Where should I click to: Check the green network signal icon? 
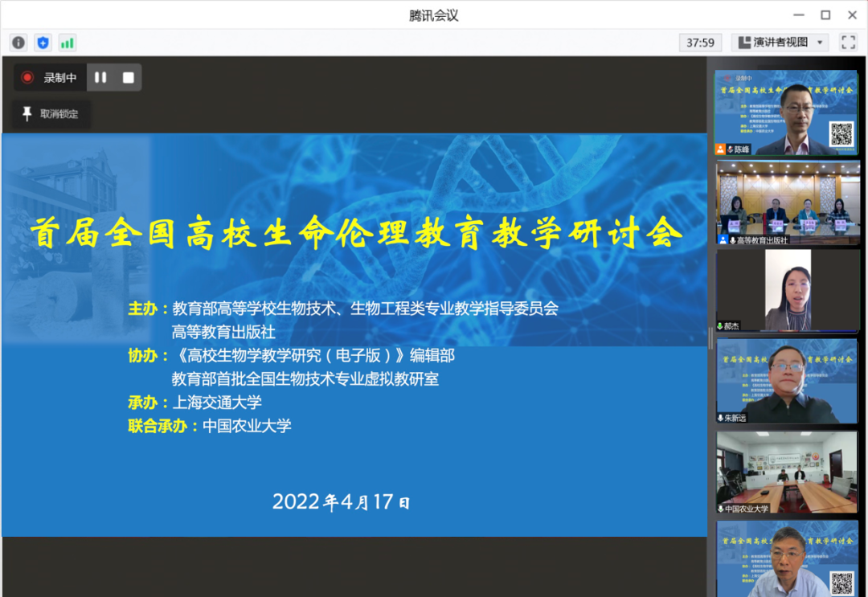(68, 43)
